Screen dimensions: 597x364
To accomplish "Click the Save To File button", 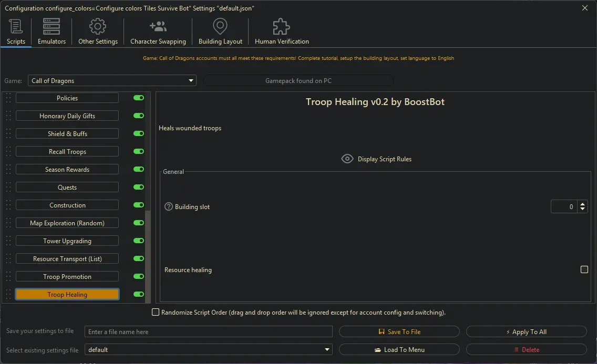I will coord(399,331).
